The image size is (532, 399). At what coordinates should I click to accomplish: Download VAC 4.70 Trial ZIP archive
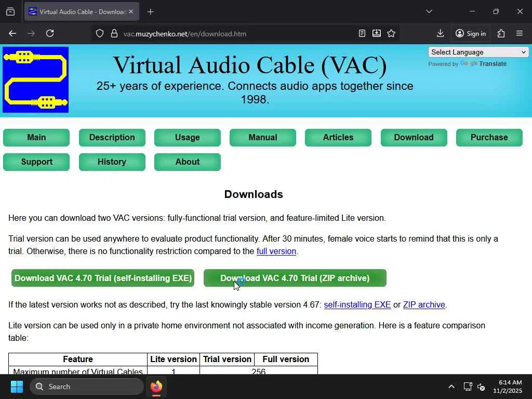point(295,278)
